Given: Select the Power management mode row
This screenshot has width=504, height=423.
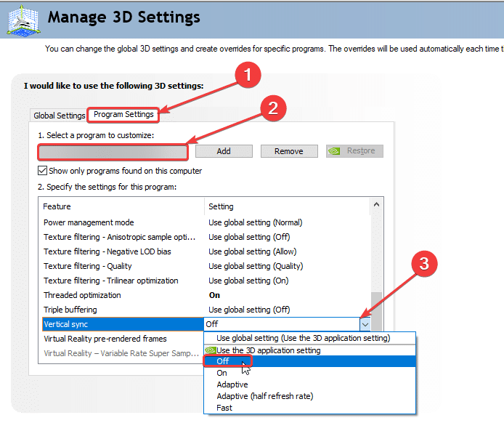Looking at the screenshot, I should pyautogui.click(x=89, y=222).
